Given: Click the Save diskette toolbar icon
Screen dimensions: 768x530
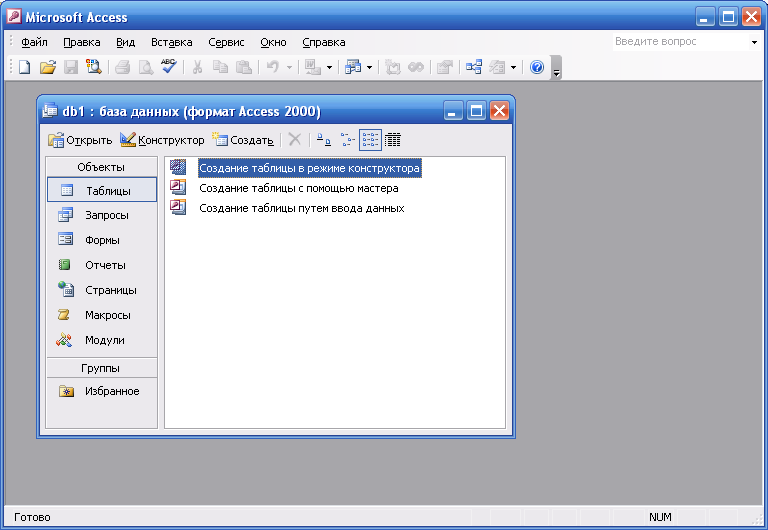Looking at the screenshot, I should [71, 67].
